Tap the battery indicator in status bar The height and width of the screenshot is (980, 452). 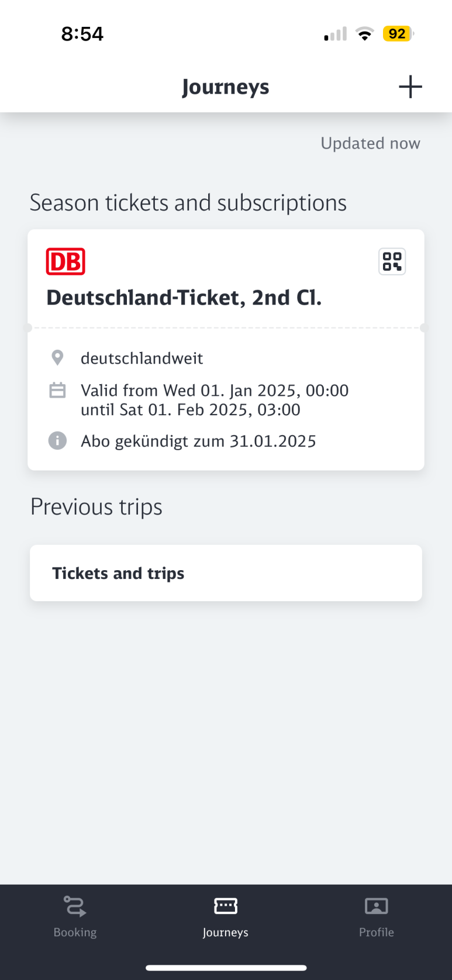[398, 34]
